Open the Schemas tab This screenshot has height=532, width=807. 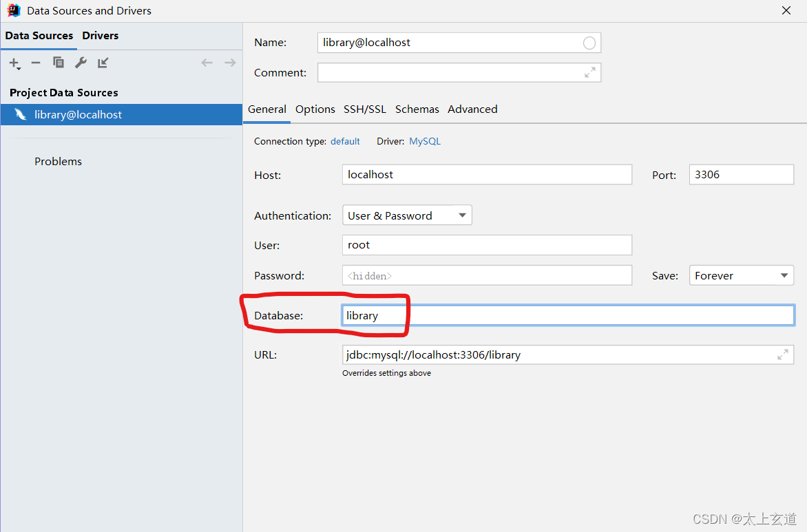(417, 109)
